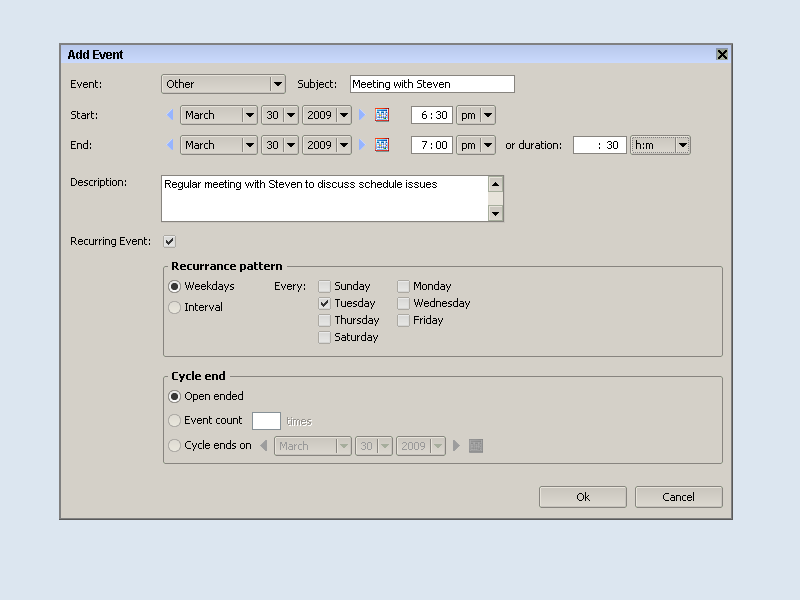This screenshot has height=600, width=800.
Task: Open the Start date calendar picker icon
Action: 382,115
